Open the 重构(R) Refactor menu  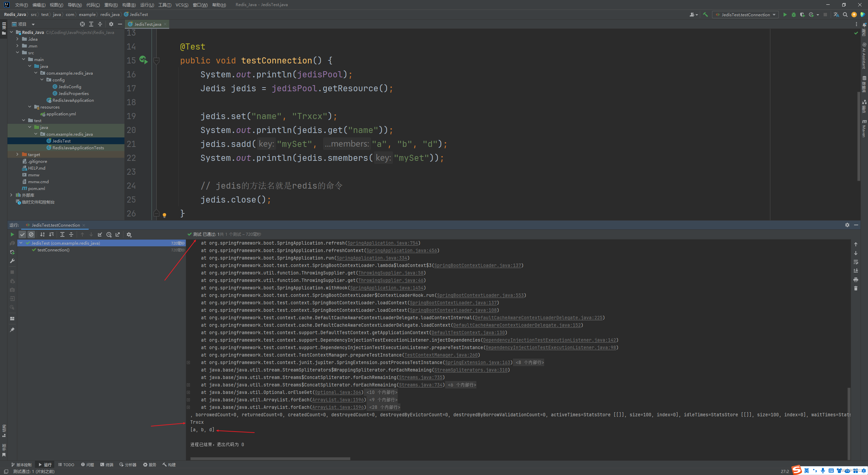[111, 5]
